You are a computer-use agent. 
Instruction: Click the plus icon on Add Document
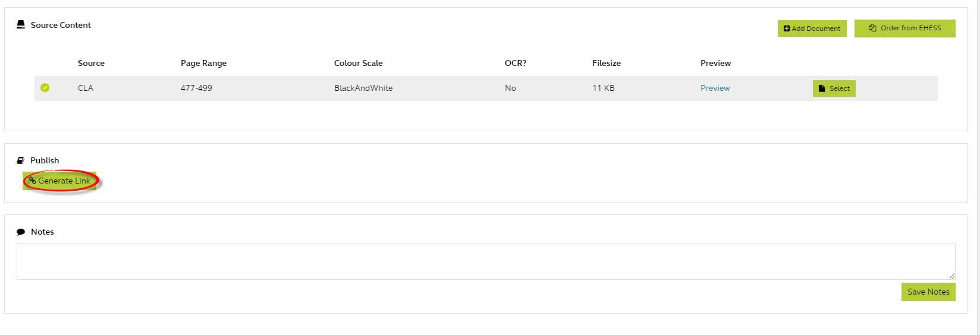click(787, 29)
